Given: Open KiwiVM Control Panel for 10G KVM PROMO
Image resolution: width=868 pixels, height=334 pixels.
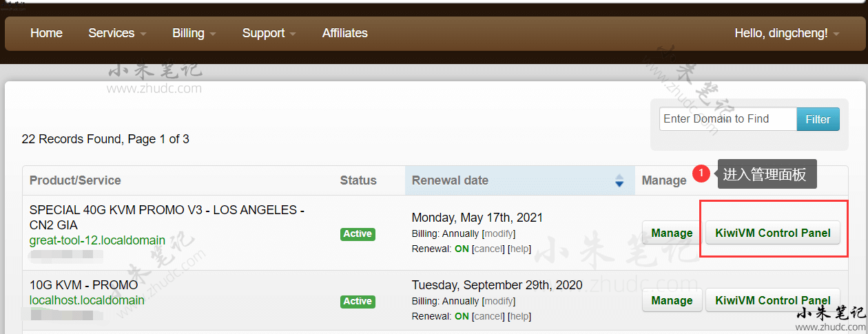Looking at the screenshot, I should [772, 300].
